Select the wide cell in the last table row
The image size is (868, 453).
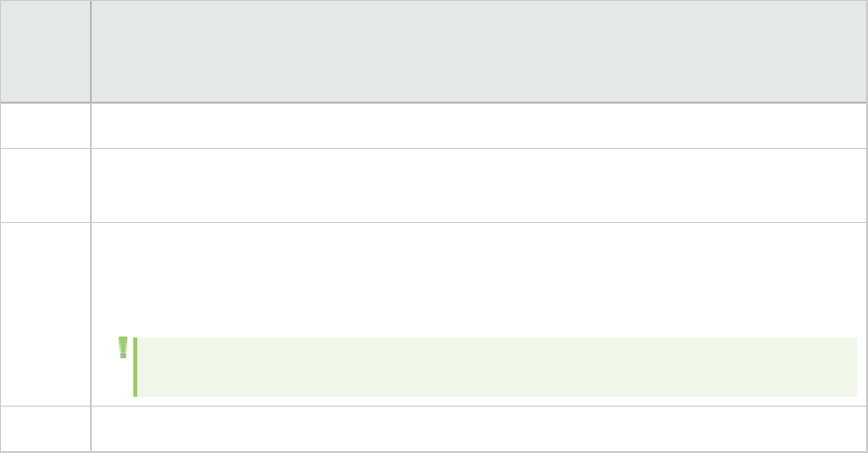tap(472, 429)
